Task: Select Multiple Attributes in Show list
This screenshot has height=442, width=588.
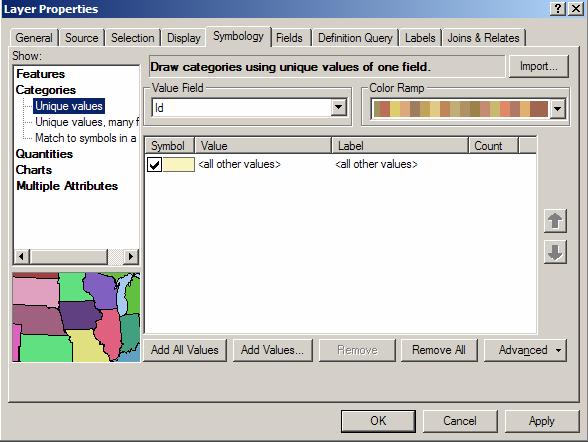Action: (x=67, y=186)
